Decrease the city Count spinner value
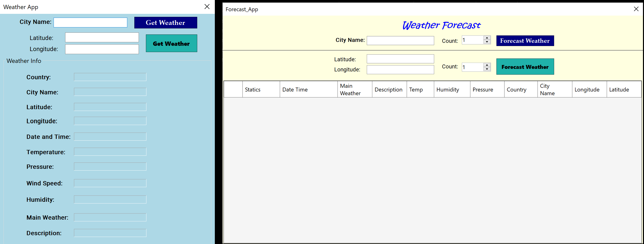Screen dimensions: 644x244 [x=487, y=42]
